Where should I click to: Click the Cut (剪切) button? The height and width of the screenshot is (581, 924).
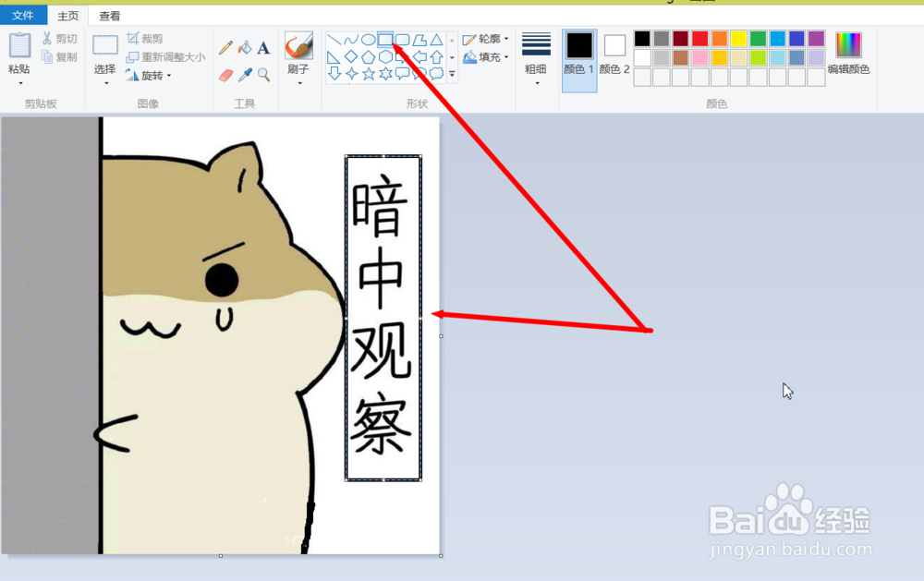tap(59, 39)
